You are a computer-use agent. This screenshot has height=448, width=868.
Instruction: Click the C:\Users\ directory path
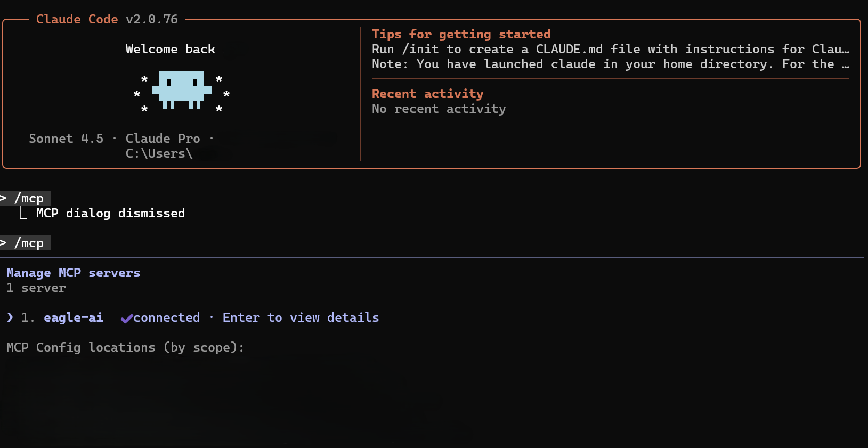tap(159, 153)
